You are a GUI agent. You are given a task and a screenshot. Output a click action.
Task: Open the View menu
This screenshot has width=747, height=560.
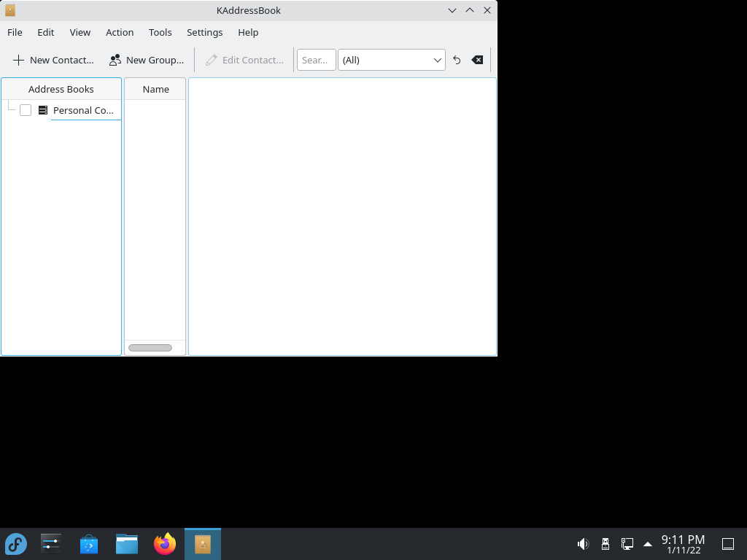(x=80, y=32)
